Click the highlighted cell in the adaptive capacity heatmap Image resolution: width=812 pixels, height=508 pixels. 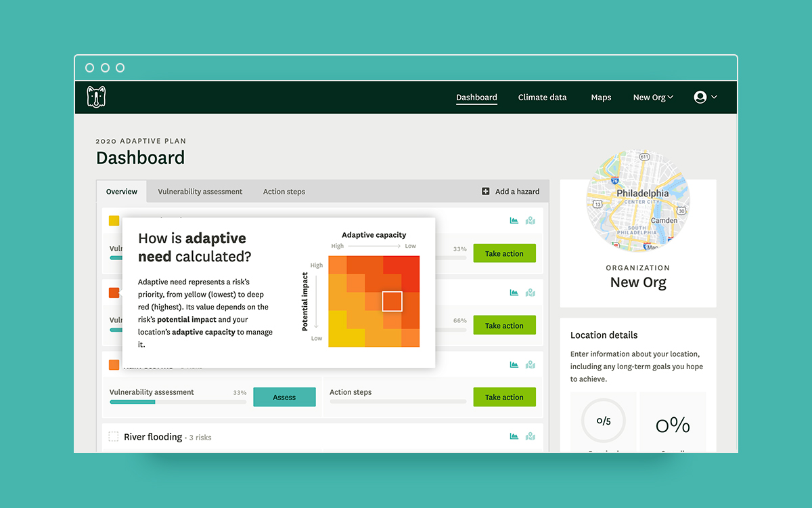[392, 301]
